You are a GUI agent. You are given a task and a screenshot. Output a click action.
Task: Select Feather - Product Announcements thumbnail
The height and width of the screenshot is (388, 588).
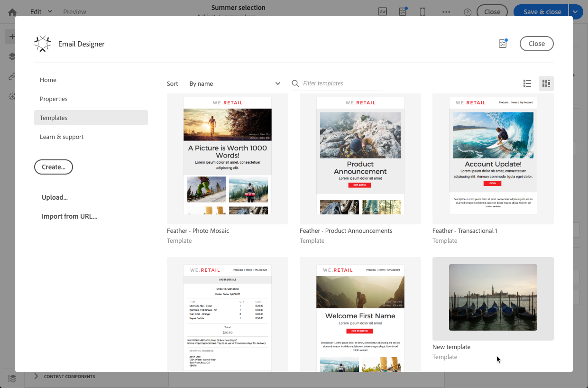coord(360,159)
